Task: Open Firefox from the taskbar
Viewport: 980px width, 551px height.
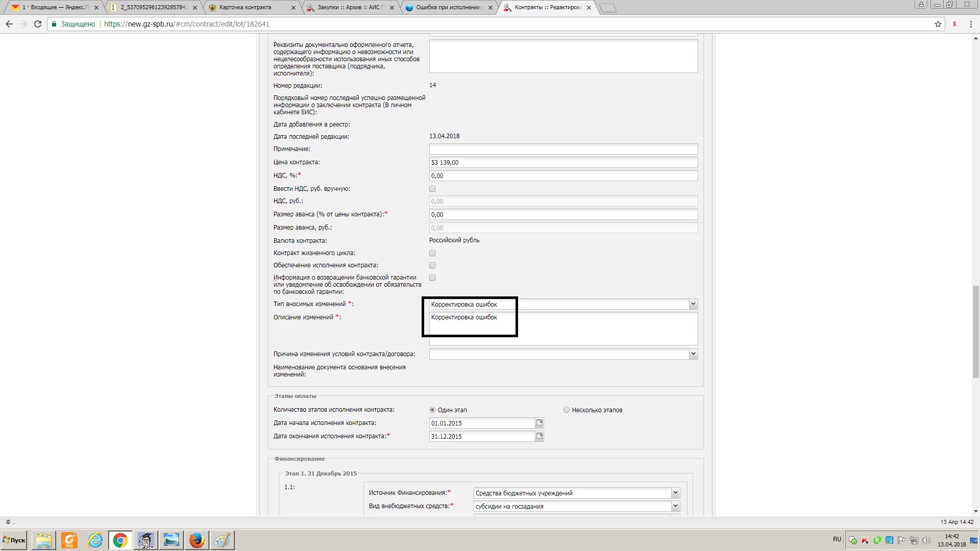Action: click(197, 540)
